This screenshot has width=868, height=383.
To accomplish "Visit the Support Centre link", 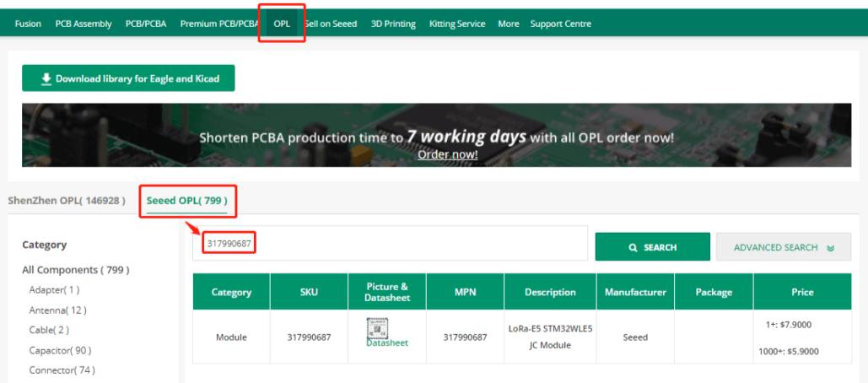I will coord(560,24).
